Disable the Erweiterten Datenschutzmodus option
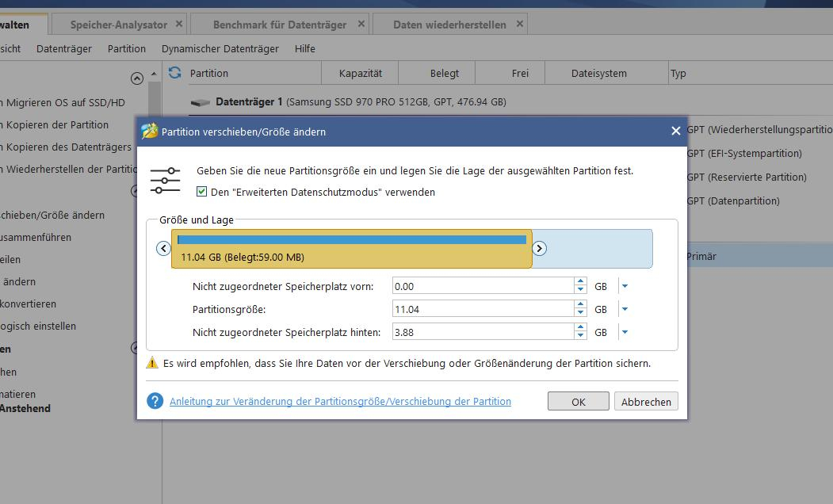This screenshot has height=504, width=833. point(201,192)
